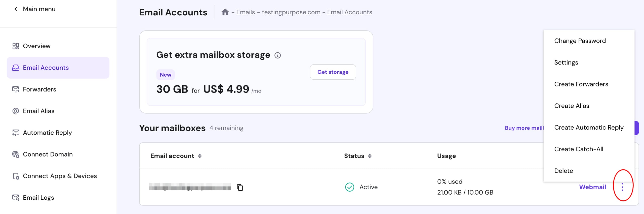This screenshot has width=644, height=214.
Task: Sort the table by Email account column
Action: pos(199,156)
